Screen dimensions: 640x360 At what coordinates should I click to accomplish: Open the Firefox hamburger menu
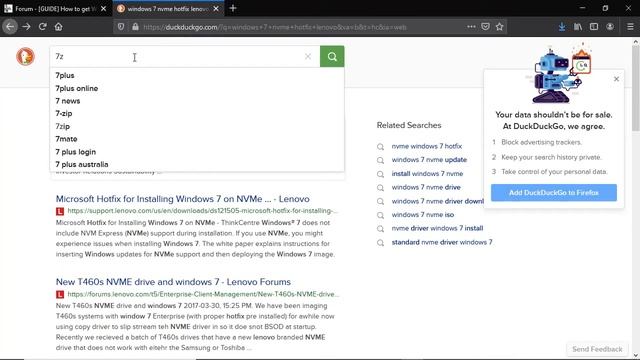pyautogui.click(x=630, y=27)
